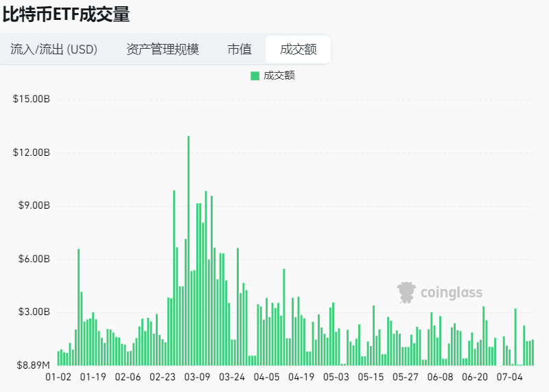549x392 pixels.
Task: Switch to the 流入/流出 (USD) tab
Action: [x=54, y=49]
